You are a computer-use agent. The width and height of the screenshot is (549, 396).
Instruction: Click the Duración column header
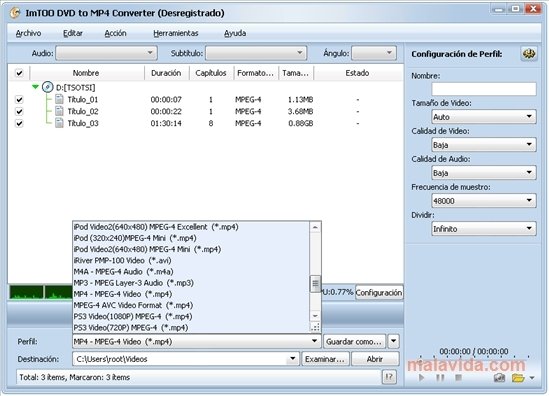pyautogui.click(x=166, y=73)
